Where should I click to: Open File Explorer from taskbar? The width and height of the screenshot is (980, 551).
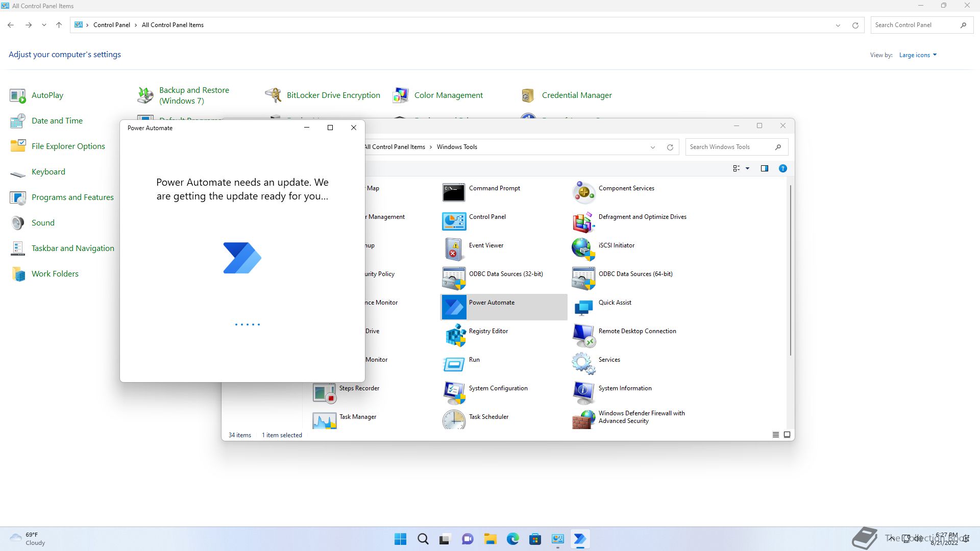click(490, 539)
